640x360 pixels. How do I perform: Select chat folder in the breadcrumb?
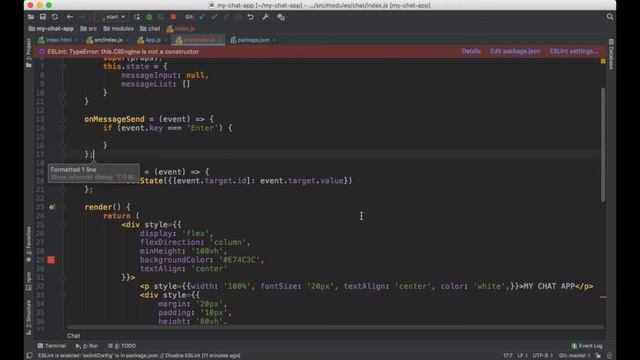(x=150, y=29)
